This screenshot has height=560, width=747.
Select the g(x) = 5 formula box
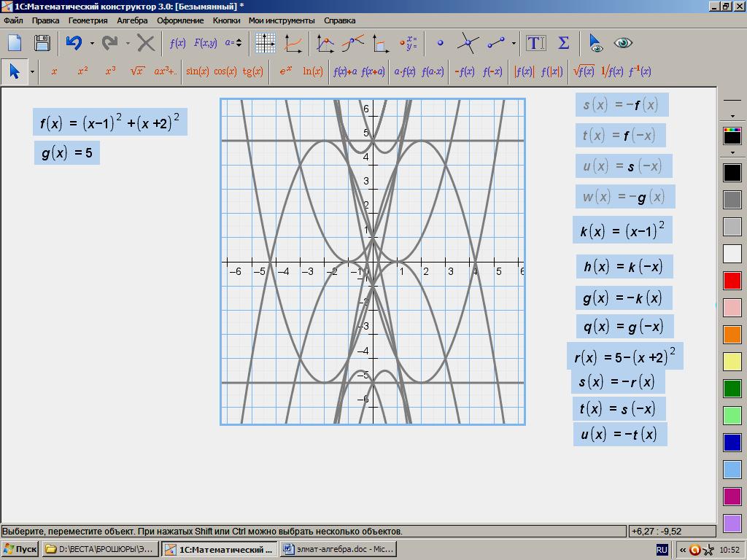pos(66,153)
